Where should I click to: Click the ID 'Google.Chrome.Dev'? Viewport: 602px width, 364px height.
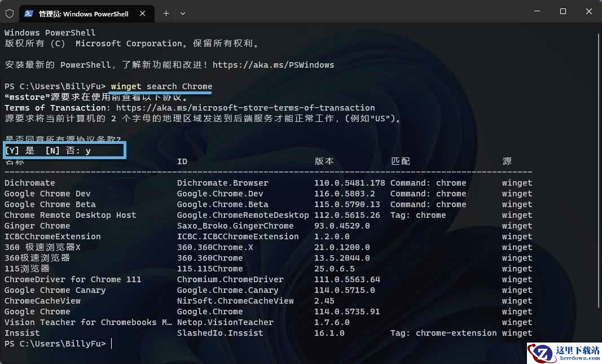tap(220, 194)
